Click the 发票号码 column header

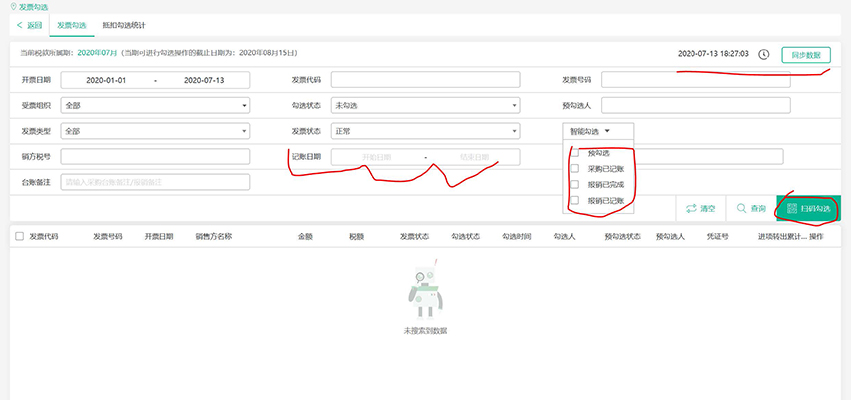pos(107,237)
